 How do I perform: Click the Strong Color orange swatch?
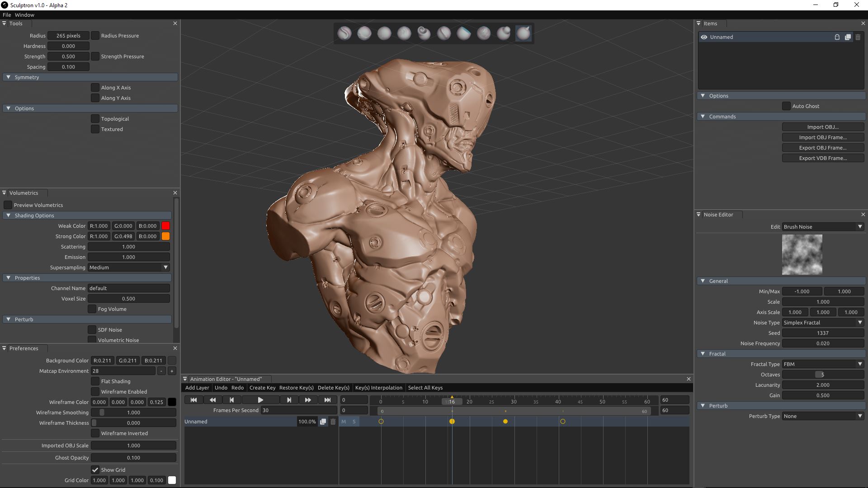pyautogui.click(x=166, y=236)
